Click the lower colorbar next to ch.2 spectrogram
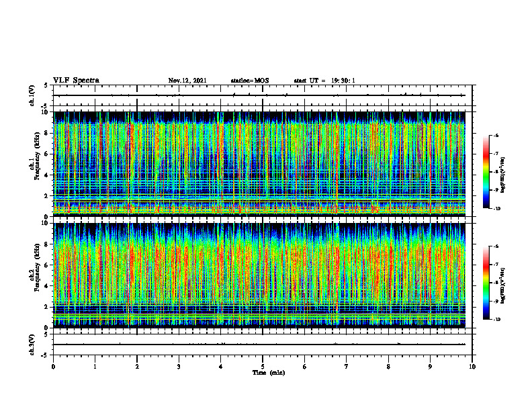This screenshot has width=532, height=411. click(x=486, y=283)
